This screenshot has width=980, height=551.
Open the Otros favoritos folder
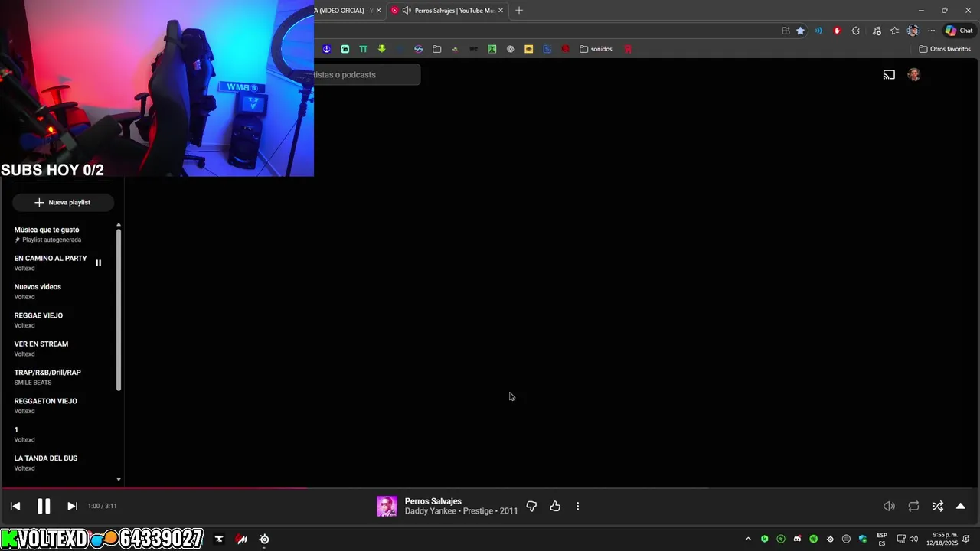pos(945,49)
